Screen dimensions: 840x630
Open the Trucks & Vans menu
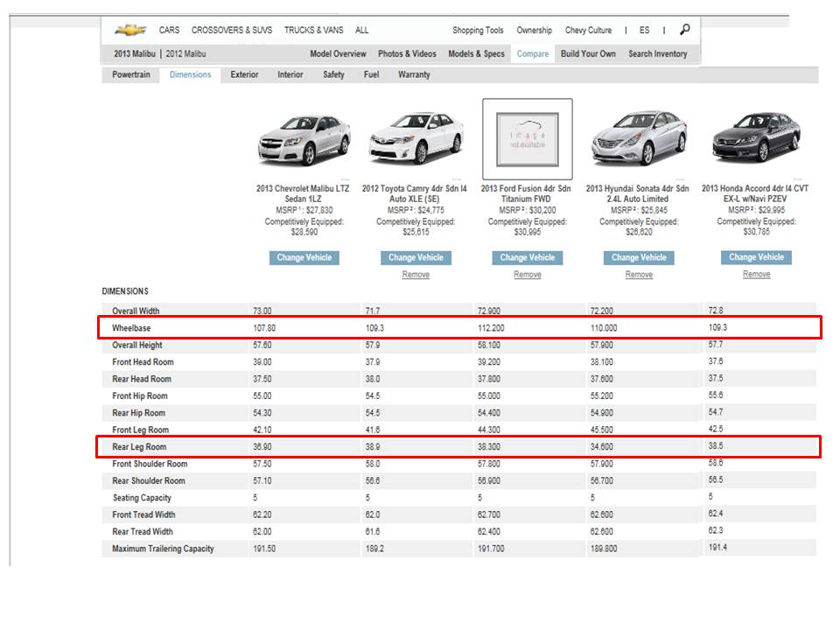(x=313, y=31)
